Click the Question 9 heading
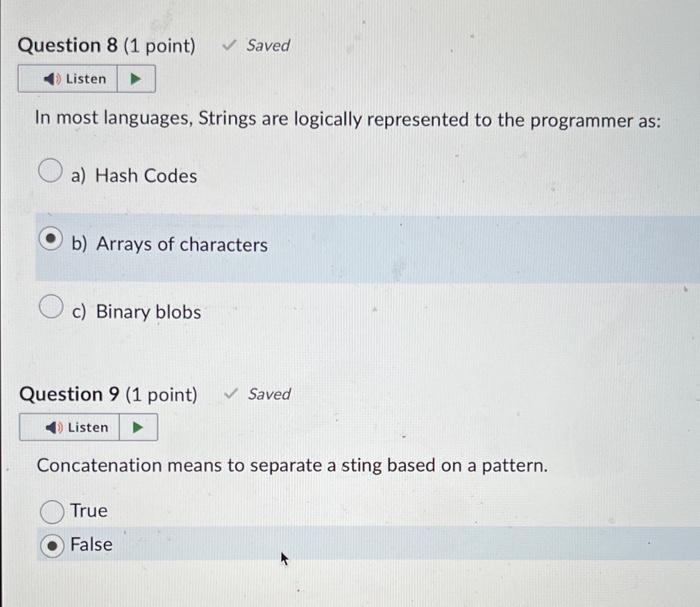 108,395
